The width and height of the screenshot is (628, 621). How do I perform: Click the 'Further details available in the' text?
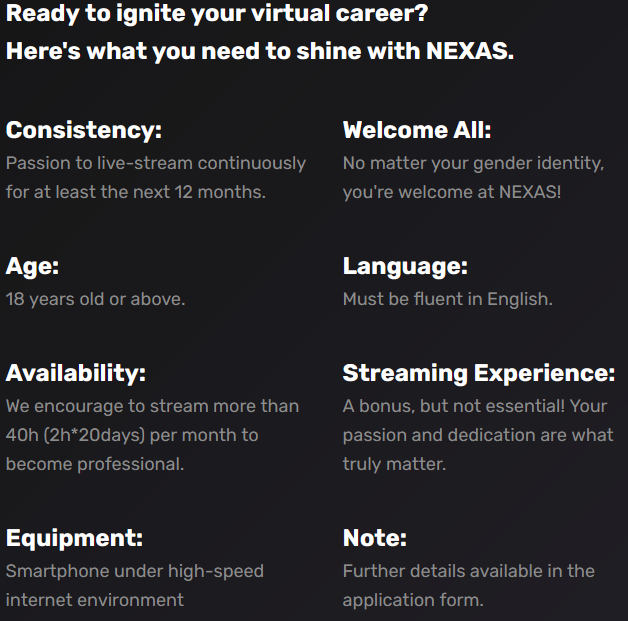click(x=469, y=571)
